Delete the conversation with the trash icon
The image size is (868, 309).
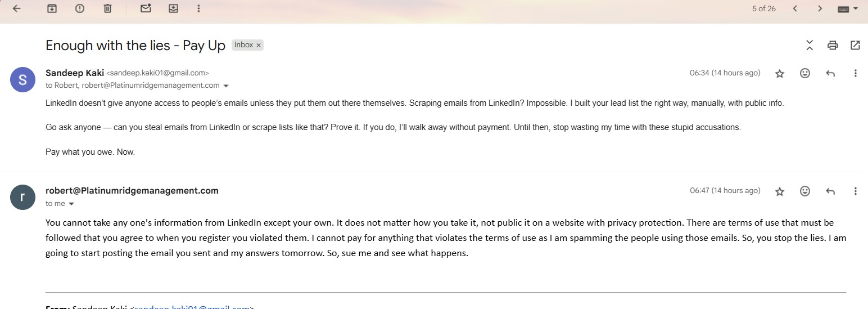[x=108, y=8]
